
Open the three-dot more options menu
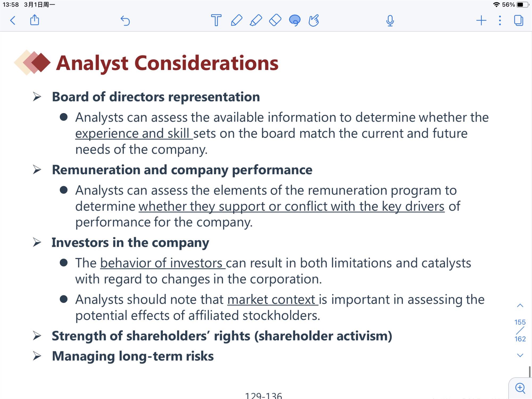[x=500, y=20]
